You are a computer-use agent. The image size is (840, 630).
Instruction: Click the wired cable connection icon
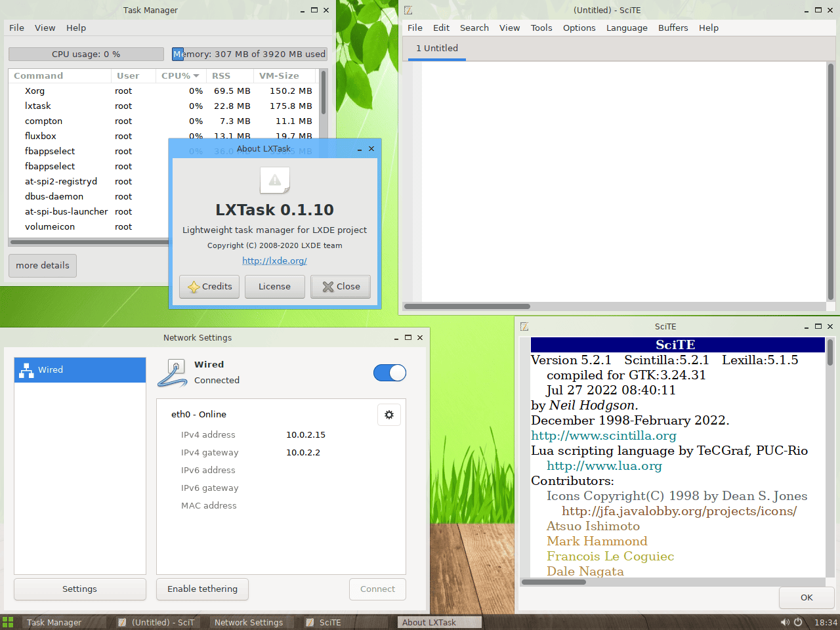point(173,373)
